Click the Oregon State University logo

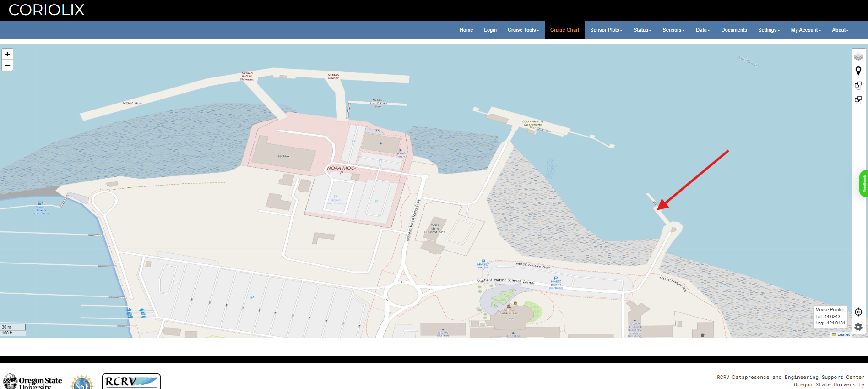coord(33,382)
